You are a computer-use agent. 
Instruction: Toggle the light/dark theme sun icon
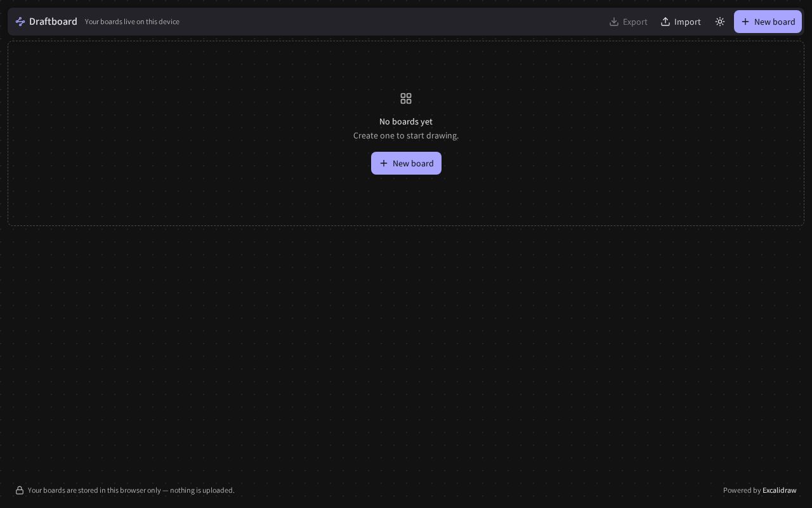point(720,22)
